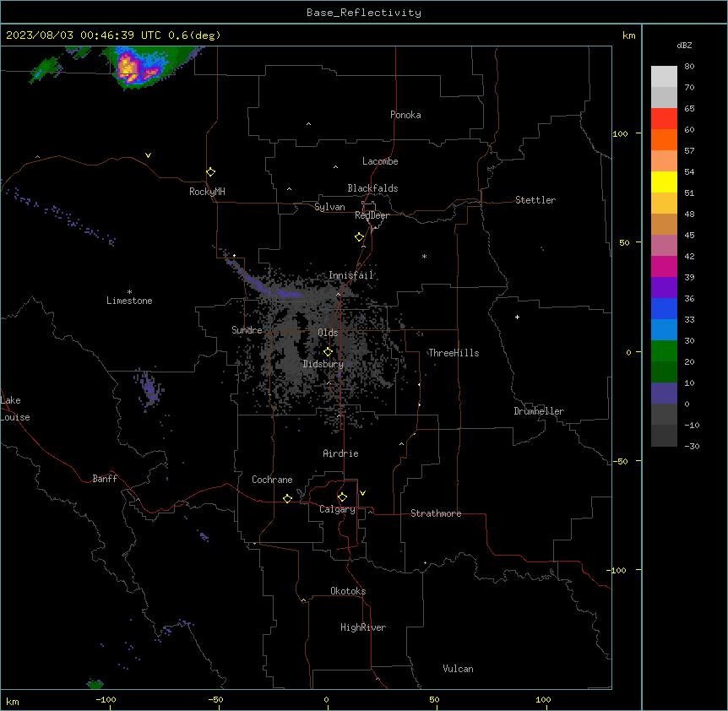Click the purple echo patch southwest of Sundre
Screen dimensions: 728x711
[x=149, y=389]
